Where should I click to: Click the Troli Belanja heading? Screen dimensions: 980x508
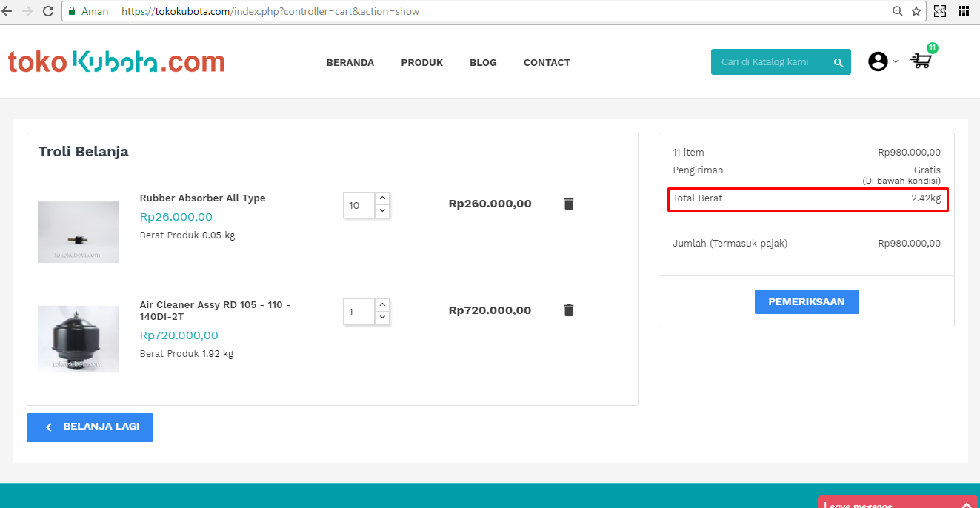(84, 152)
